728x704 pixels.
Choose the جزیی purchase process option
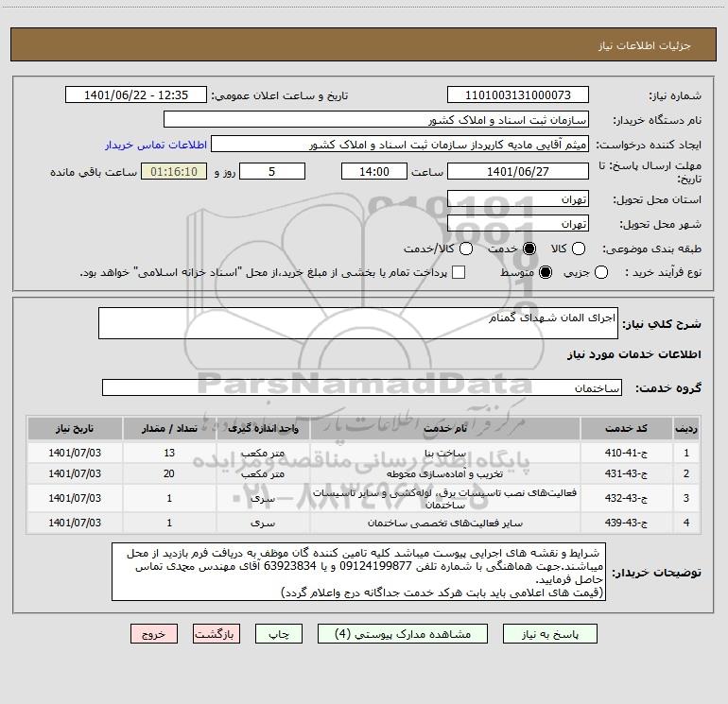(601, 272)
